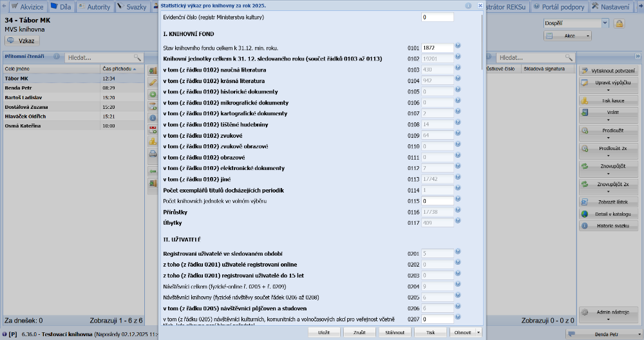Open the Dospělí combo box dropdown

[x=605, y=23]
